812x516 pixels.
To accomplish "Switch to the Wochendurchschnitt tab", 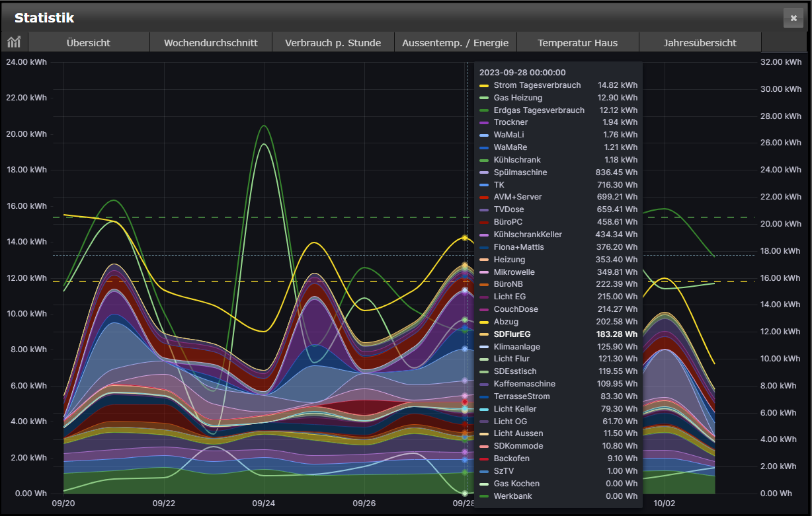I will pos(211,43).
